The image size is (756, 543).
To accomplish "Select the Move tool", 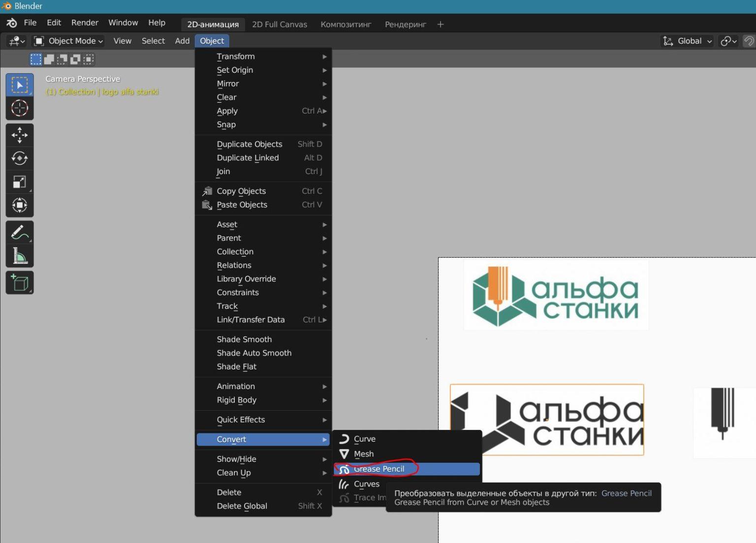I will point(20,135).
